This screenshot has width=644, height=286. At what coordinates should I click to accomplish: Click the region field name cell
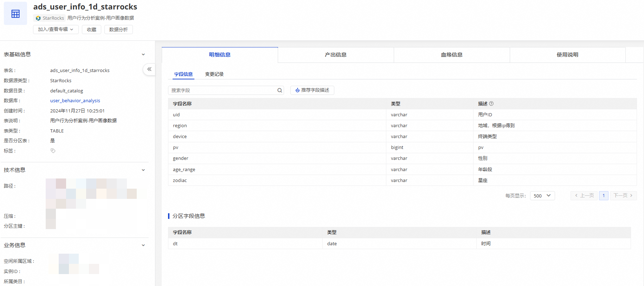click(277, 125)
